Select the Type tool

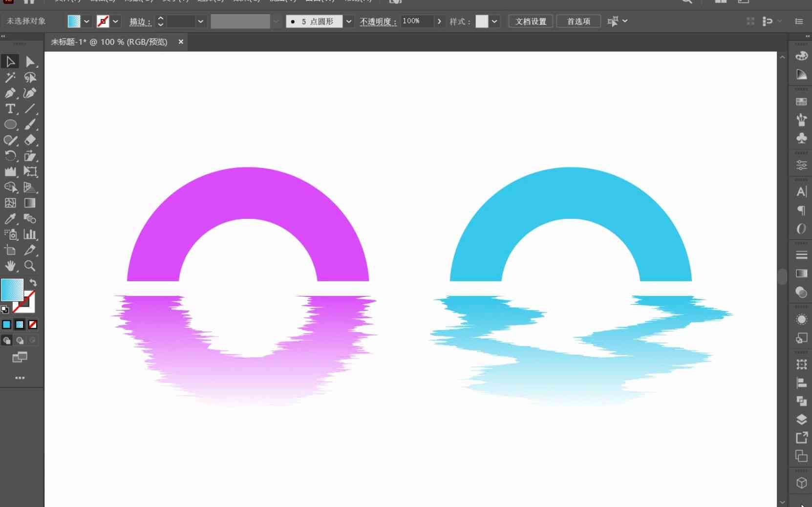point(10,108)
